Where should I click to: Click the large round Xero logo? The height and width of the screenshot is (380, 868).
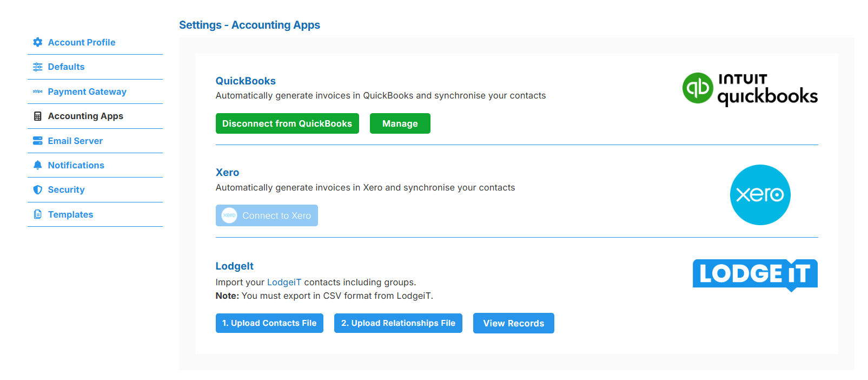pos(760,195)
